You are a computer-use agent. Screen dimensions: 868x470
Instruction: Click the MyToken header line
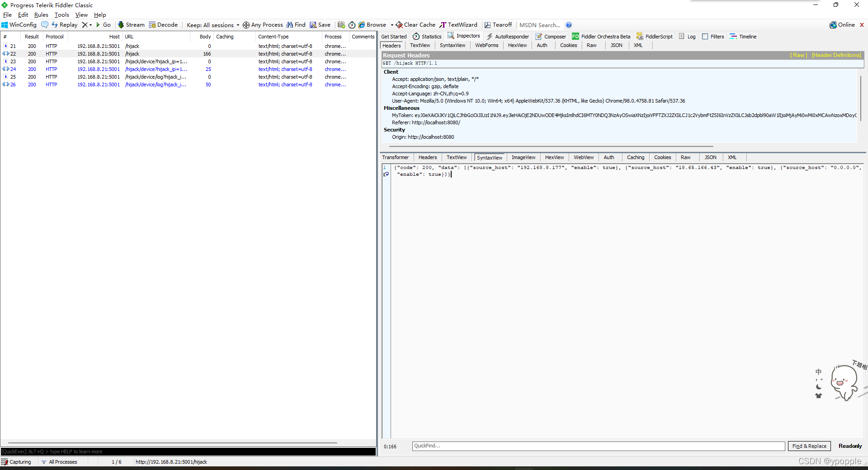coord(624,115)
